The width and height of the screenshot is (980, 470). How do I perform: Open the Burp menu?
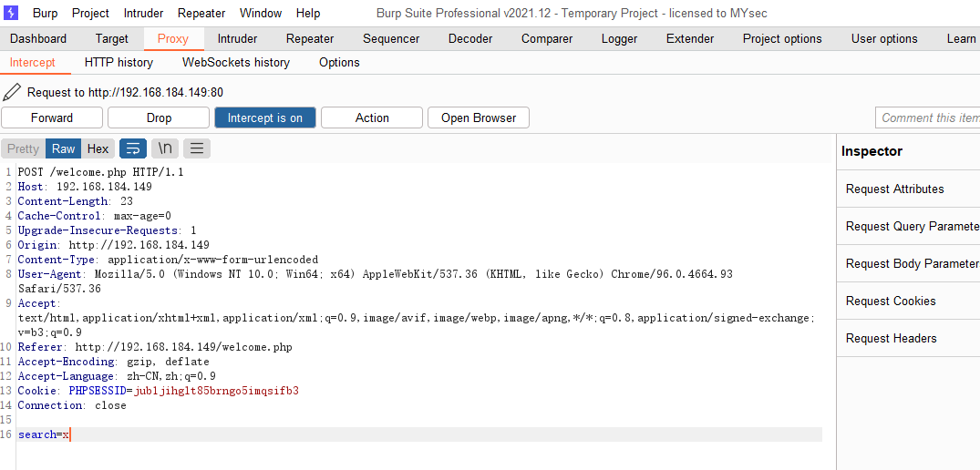click(45, 13)
